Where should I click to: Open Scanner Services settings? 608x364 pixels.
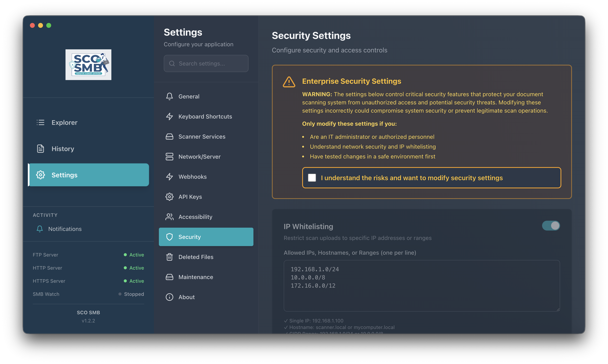[206, 137]
